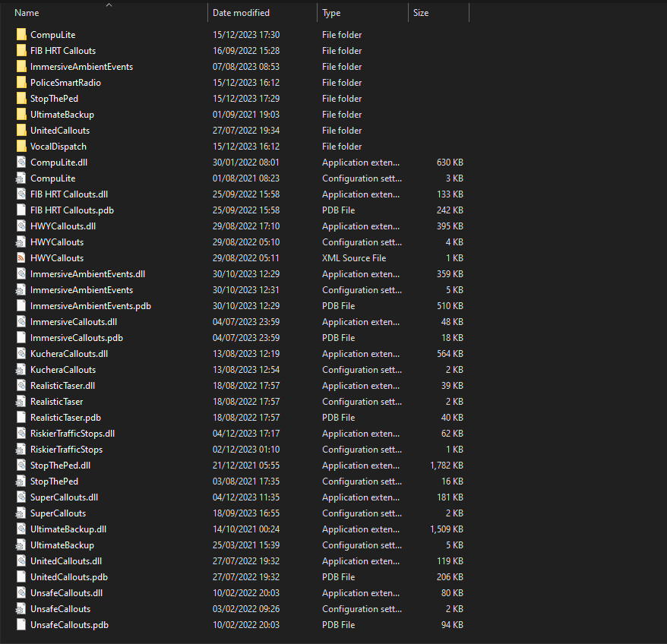
Task: Select the StopThePed configuration file name
Action: 54,481
